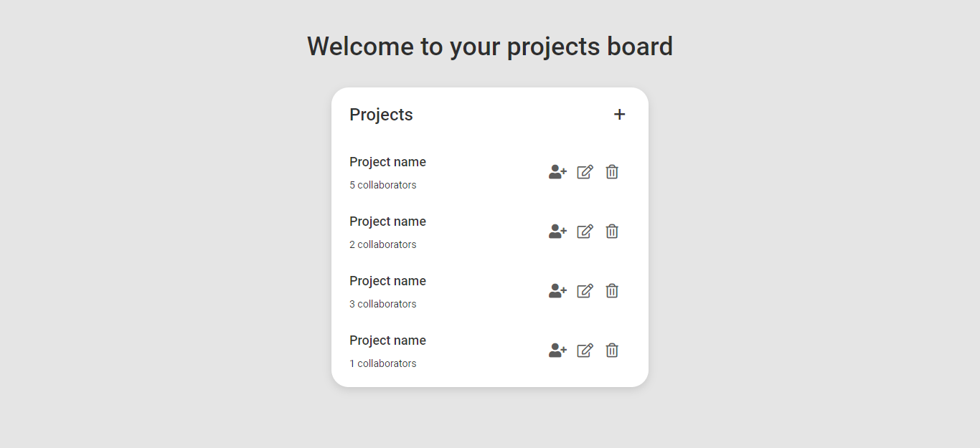The height and width of the screenshot is (448, 980).
Task: Add a collaborator to the last project
Action: point(557,351)
